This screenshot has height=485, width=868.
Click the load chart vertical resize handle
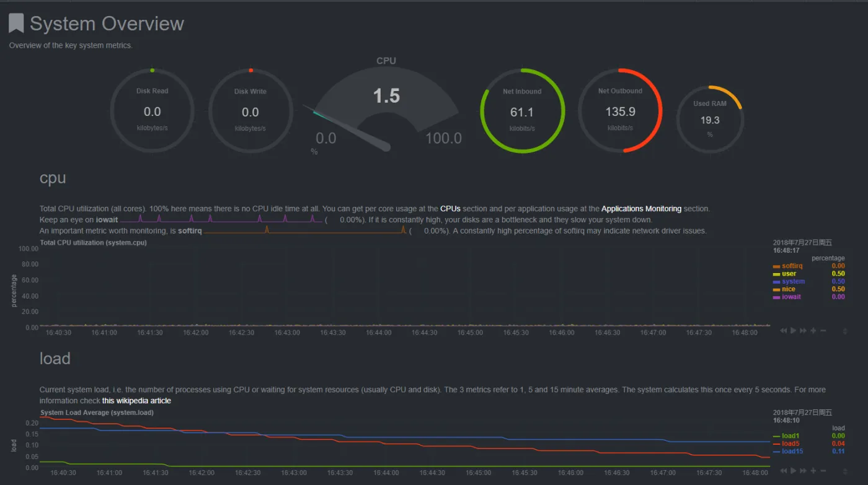tap(845, 471)
